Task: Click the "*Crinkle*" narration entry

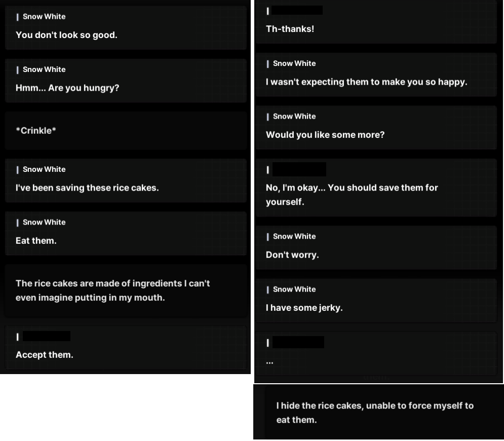Action: [36, 130]
